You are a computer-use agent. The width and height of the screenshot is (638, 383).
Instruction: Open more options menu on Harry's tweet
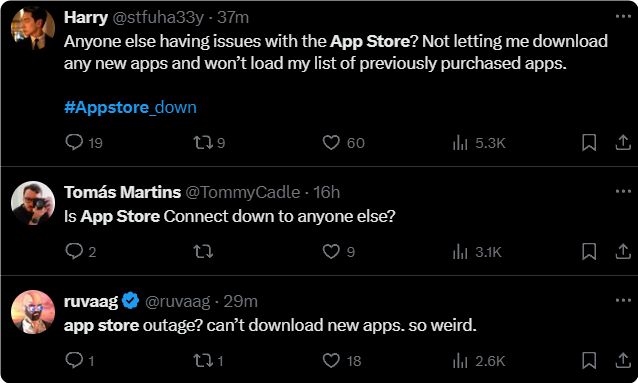point(623,16)
